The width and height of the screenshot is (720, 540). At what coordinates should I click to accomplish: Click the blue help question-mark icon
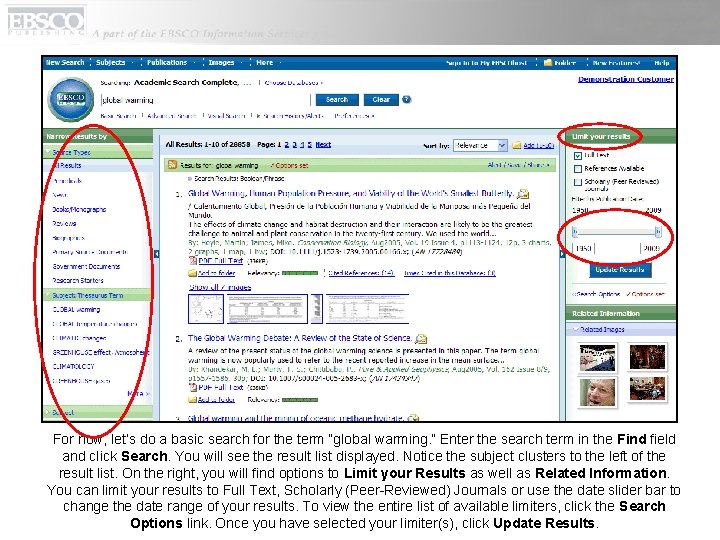406,99
